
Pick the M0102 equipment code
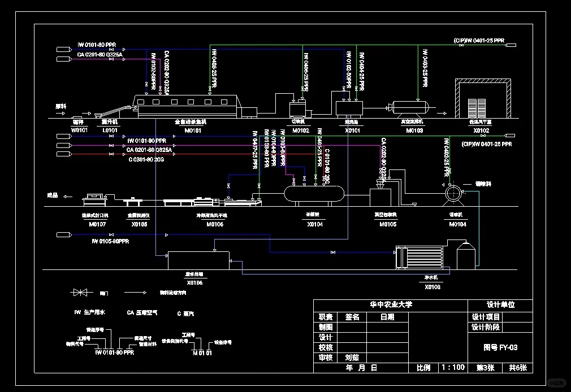[301, 130]
